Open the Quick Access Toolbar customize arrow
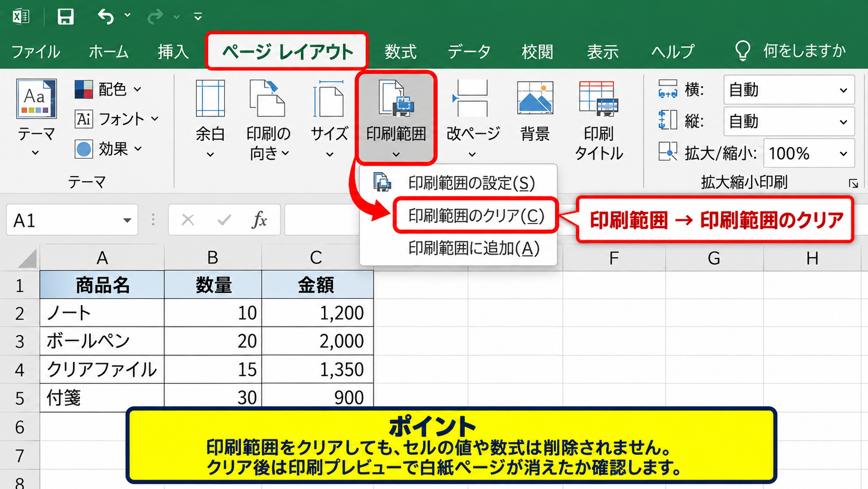Screen dimensions: 868x489 pos(198,17)
